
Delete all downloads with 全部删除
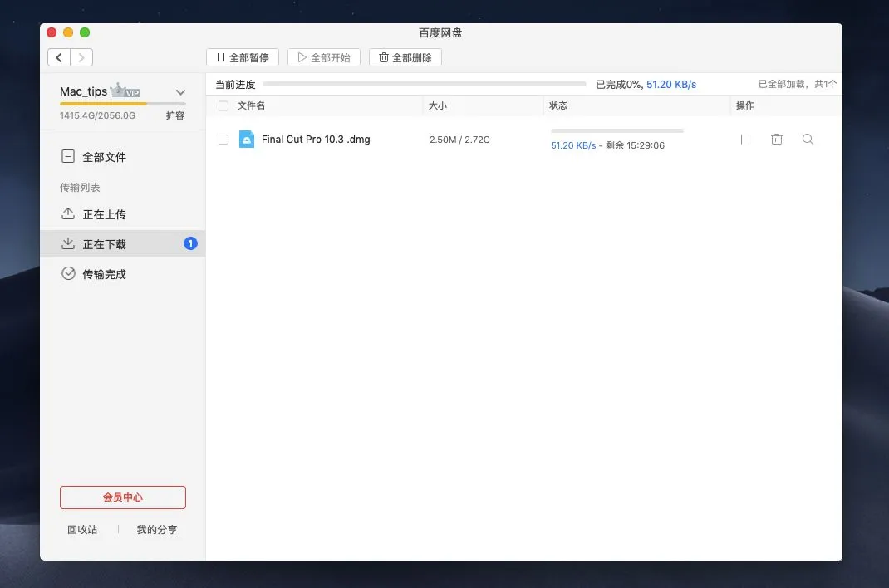click(x=405, y=57)
